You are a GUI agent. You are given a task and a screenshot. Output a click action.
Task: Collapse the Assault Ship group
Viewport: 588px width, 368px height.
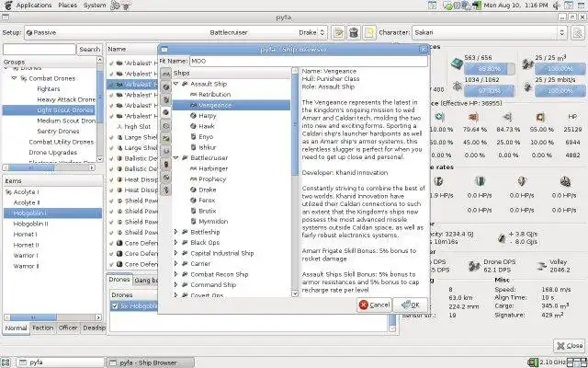coord(176,83)
